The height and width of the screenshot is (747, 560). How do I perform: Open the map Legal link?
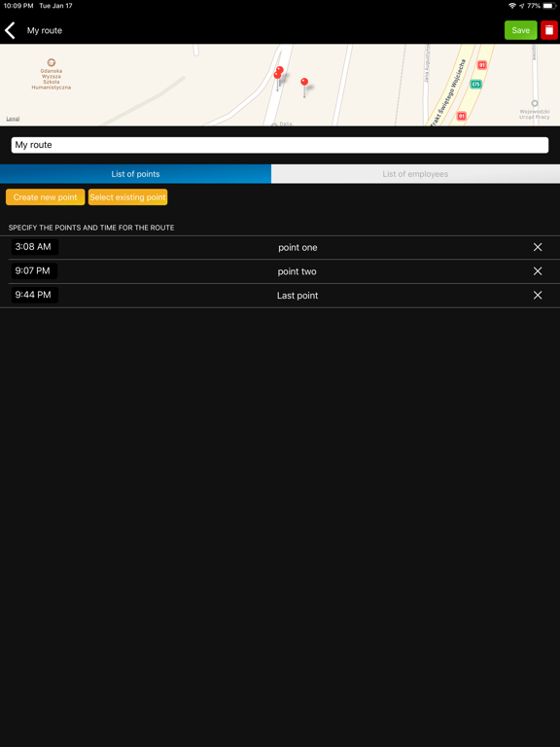tap(13, 119)
